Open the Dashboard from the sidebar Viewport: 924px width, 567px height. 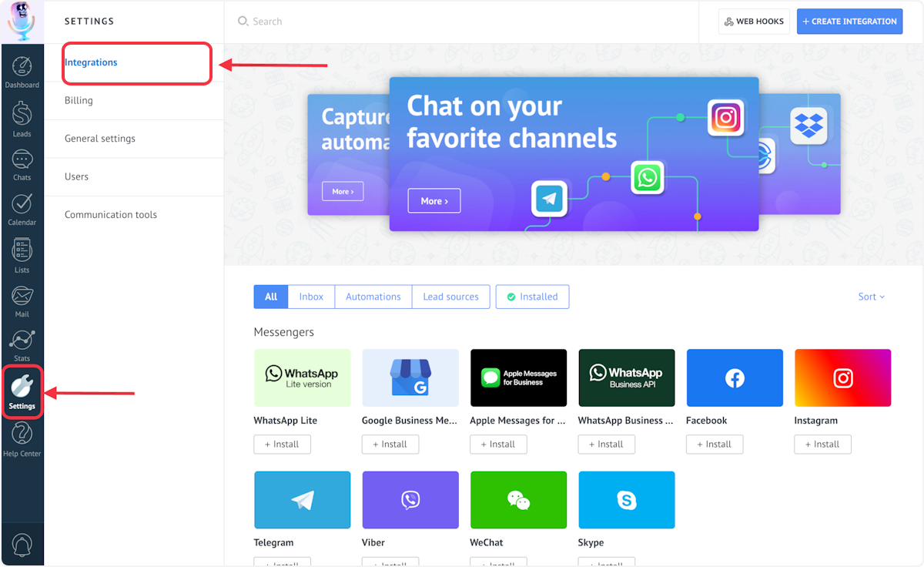pos(22,72)
